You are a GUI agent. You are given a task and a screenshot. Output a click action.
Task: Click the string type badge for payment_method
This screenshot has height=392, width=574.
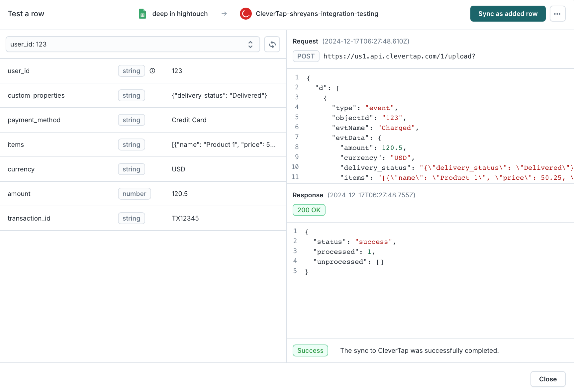click(132, 120)
